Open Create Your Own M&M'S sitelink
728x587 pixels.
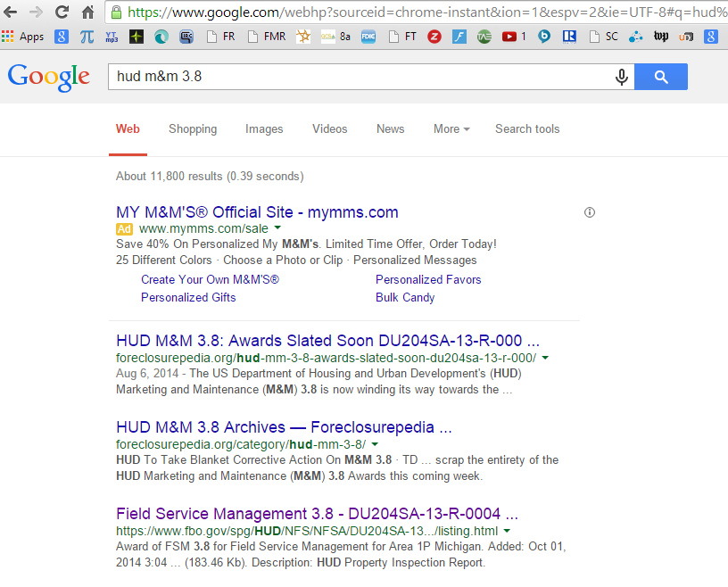(210, 279)
